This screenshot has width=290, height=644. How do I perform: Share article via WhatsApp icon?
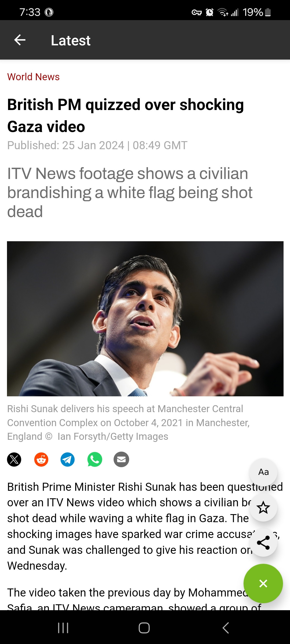point(95,459)
